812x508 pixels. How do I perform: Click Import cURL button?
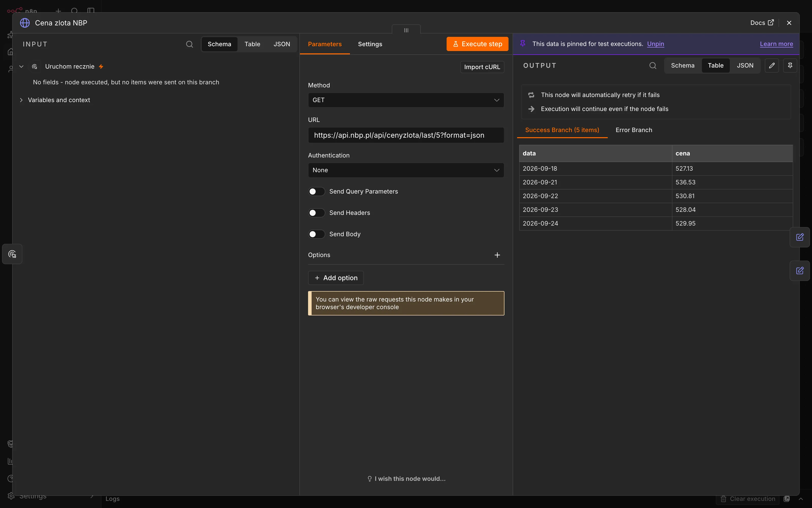pos(482,67)
